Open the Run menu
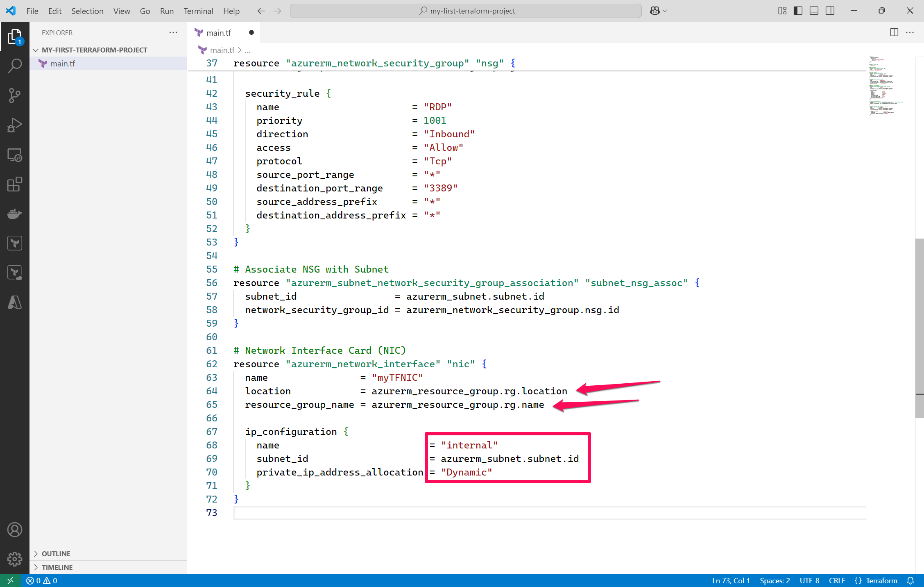Viewport: 924px width, 587px height. pos(167,11)
